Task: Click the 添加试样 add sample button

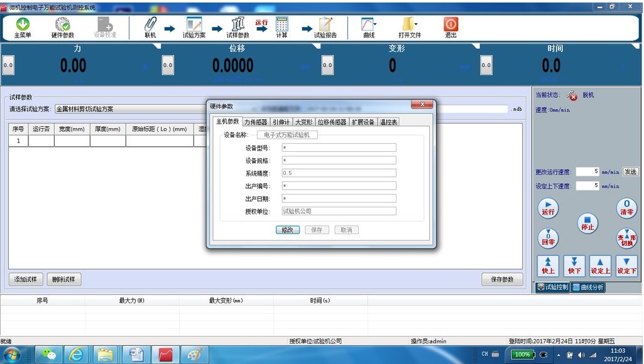Action: (26, 279)
